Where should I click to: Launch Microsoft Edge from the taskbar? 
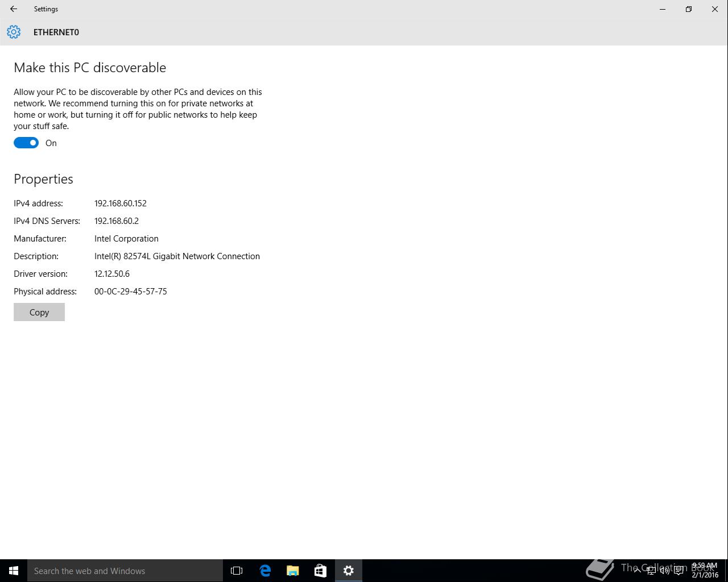coord(265,571)
